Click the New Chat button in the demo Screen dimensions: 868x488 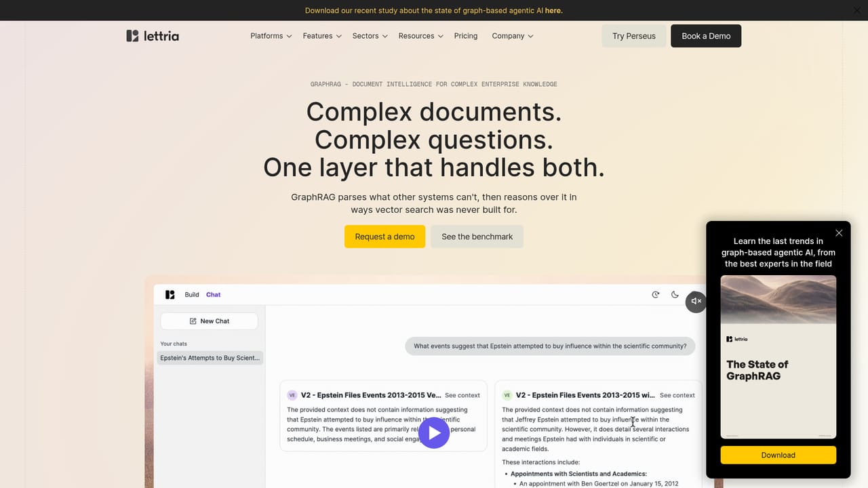coord(209,321)
